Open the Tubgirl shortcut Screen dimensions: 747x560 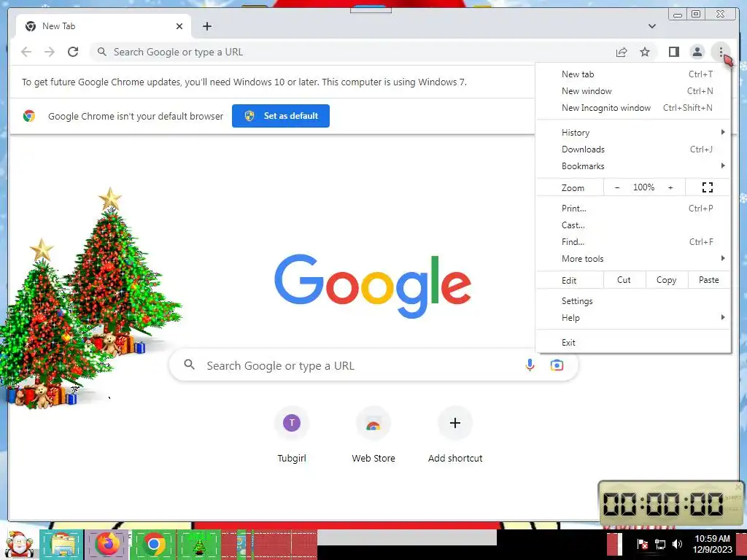click(x=292, y=436)
